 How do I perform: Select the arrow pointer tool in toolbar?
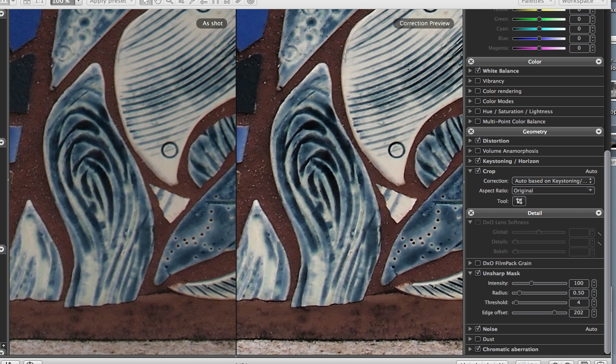coord(146,2)
